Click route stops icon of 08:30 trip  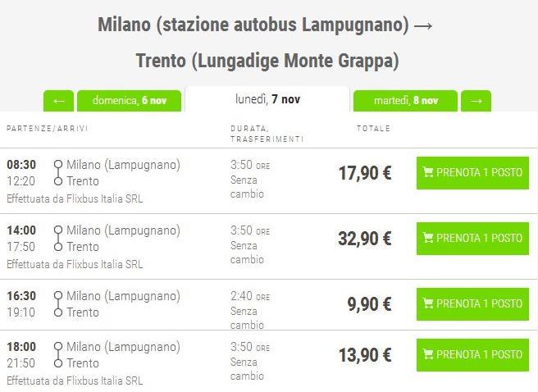(57, 173)
